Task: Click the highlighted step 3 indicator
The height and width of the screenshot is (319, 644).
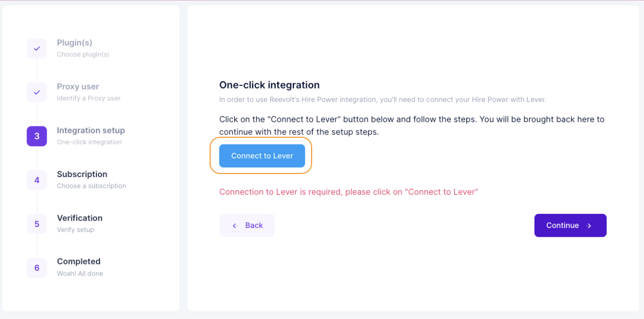Action: [x=36, y=136]
